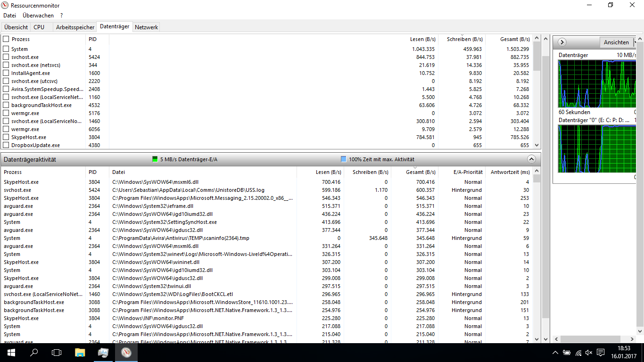
Task: Switch to the Netzwerk tab
Action: (147, 27)
